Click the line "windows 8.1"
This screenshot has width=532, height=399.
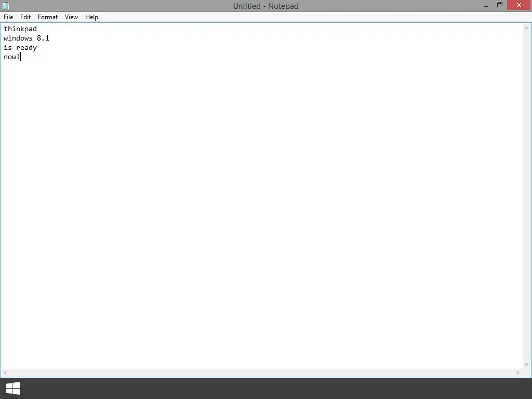coord(26,38)
